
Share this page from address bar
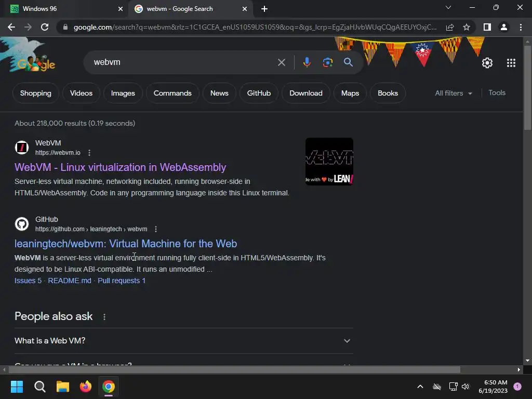click(x=450, y=27)
